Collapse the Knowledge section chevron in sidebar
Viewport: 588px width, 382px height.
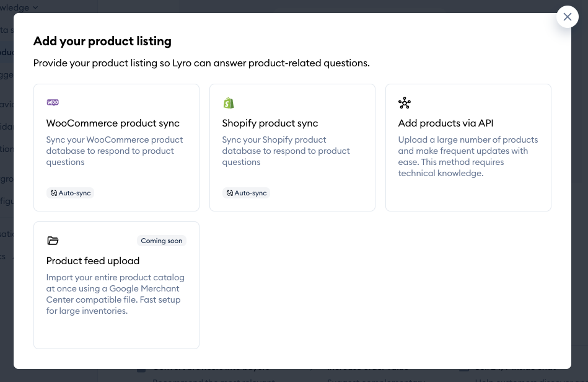pos(35,7)
